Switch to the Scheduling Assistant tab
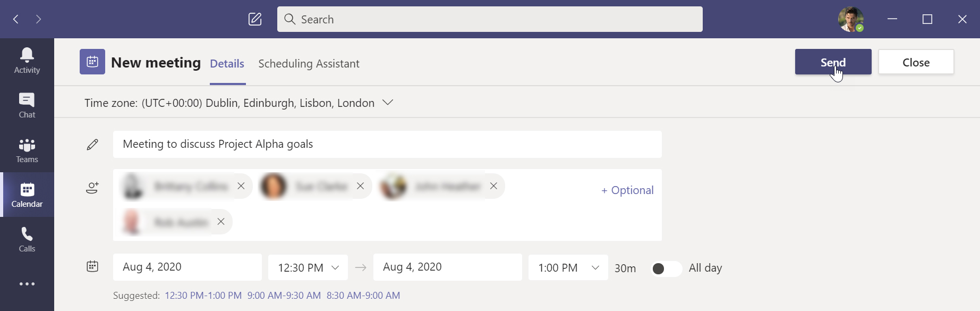 tap(309, 64)
